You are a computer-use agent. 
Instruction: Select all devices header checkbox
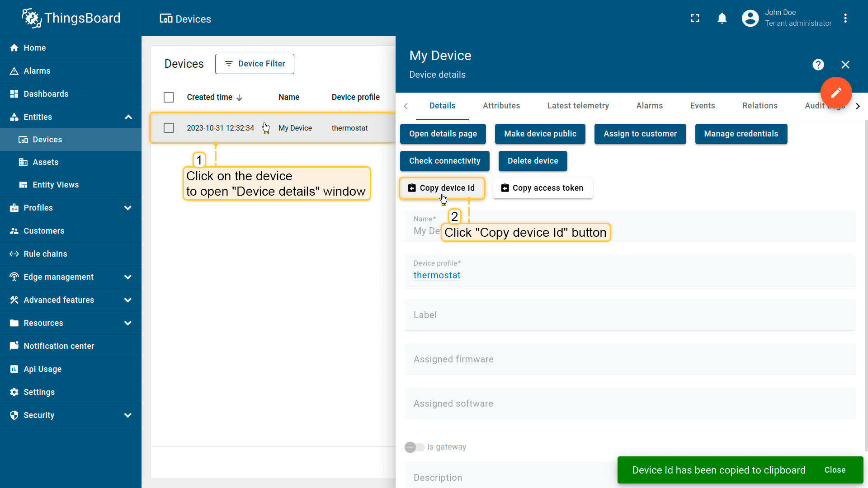tap(169, 98)
